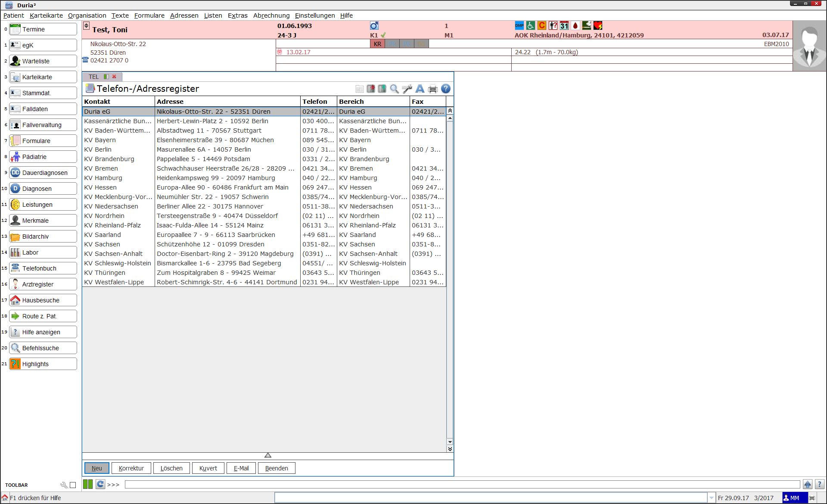Click the Korrektur button
The width and height of the screenshot is (827, 504).
coord(131,468)
